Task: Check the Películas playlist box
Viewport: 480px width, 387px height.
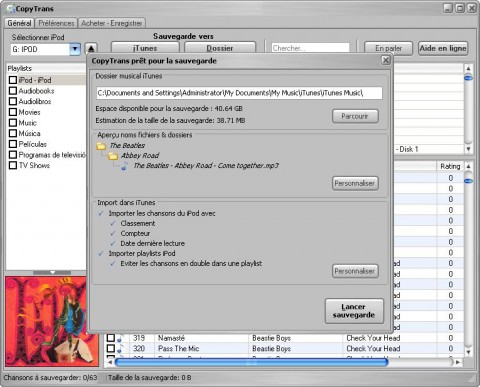Action: tap(13, 144)
